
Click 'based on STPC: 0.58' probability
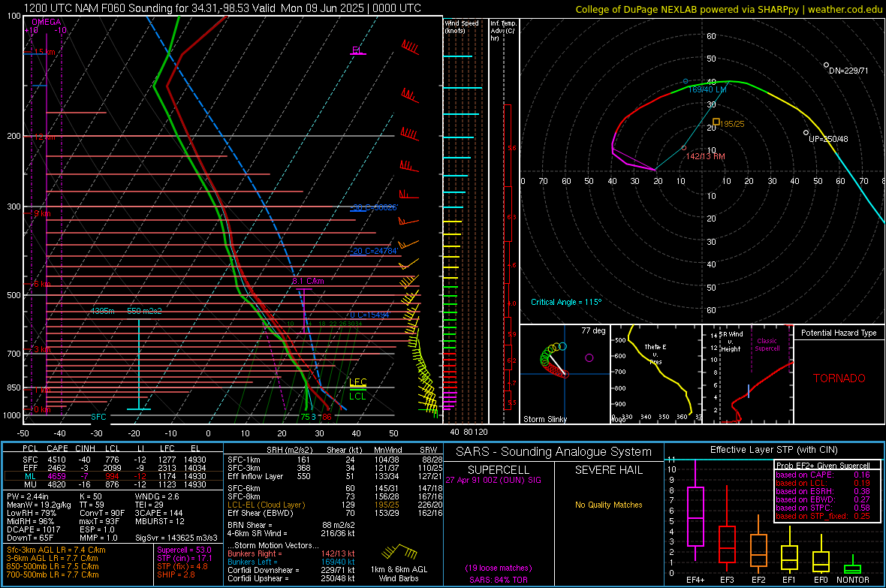pyautogui.click(x=823, y=508)
